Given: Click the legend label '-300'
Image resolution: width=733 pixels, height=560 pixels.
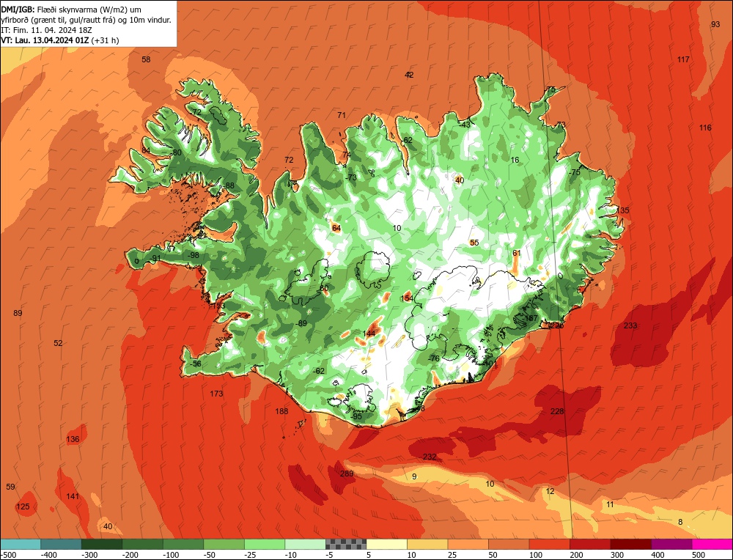Looking at the screenshot, I should click(x=89, y=555).
